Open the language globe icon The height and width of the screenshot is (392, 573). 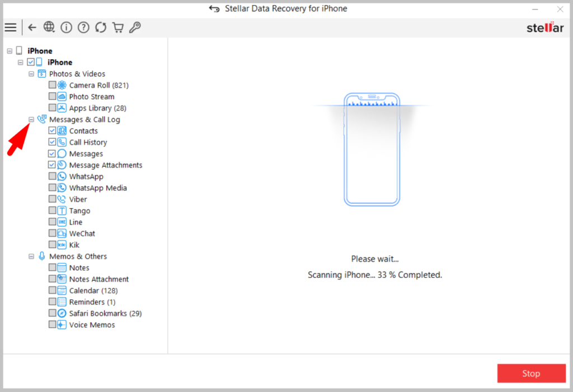pyautogui.click(x=49, y=27)
